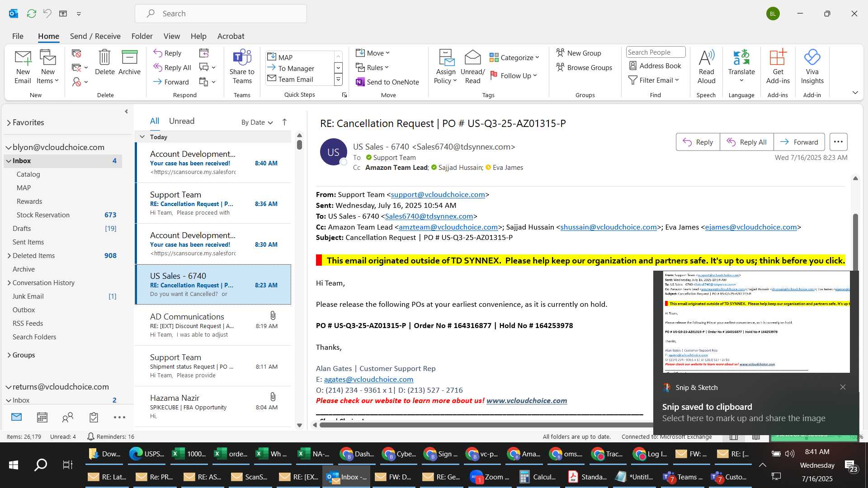The width and height of the screenshot is (868, 488).
Task: Click the Get Add-ins icon
Action: point(778,67)
